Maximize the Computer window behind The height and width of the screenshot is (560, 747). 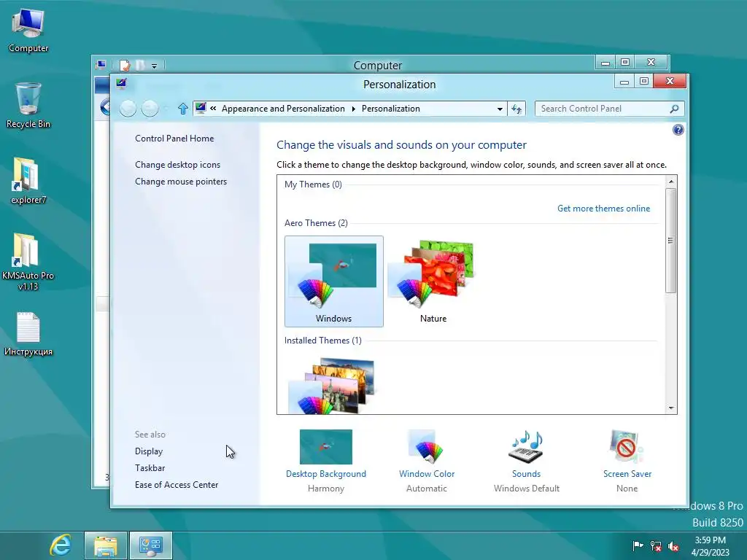tap(625, 63)
